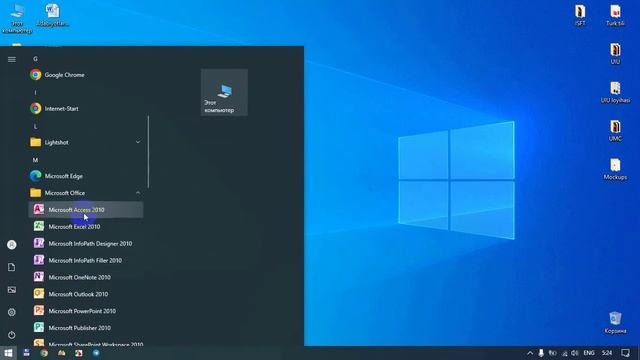Start Microsoft Publisher 2010
Screen dimensions: 640x360
(86, 328)
